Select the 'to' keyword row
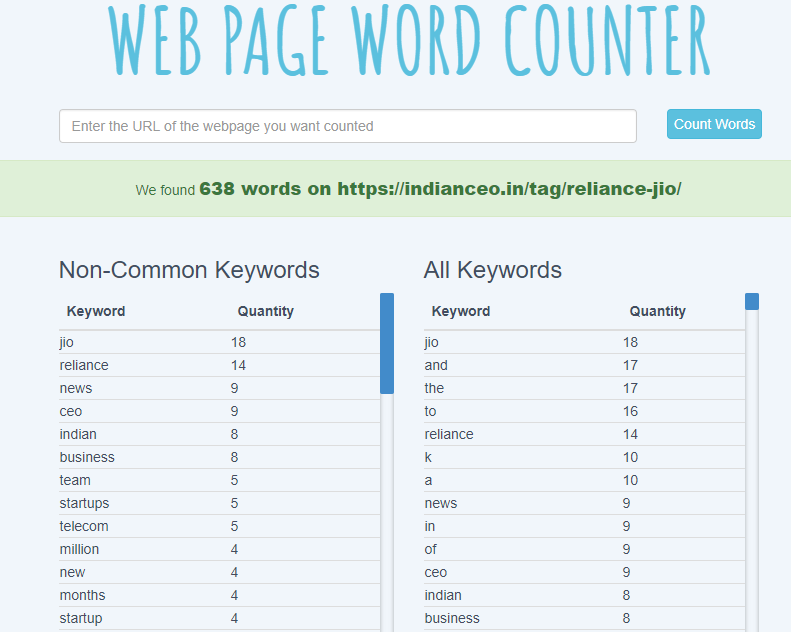Image resolution: width=791 pixels, height=632 pixels. 584,411
